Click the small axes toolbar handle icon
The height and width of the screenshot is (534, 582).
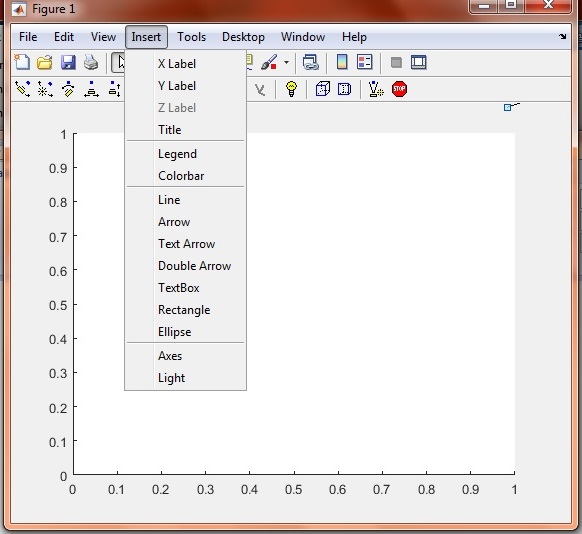[x=512, y=107]
